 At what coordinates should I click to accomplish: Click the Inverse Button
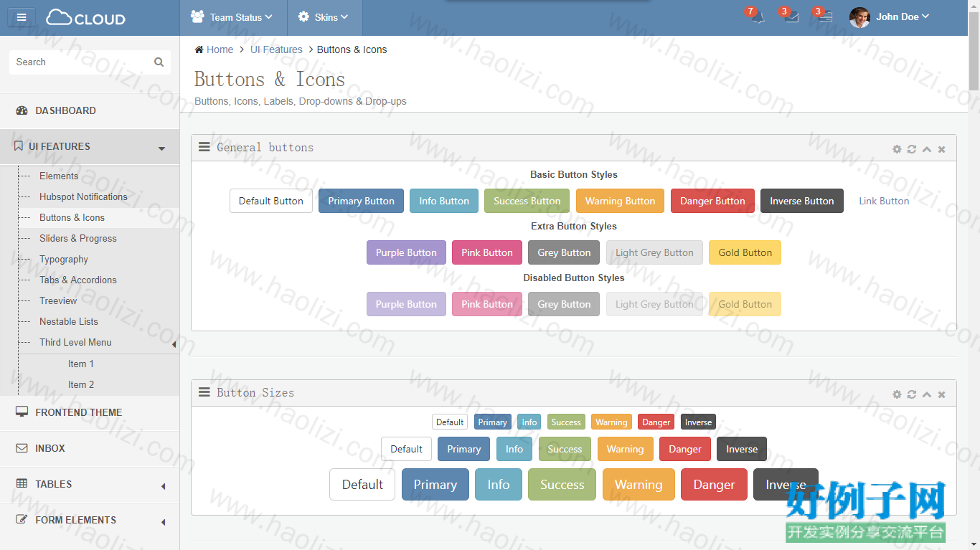click(802, 201)
